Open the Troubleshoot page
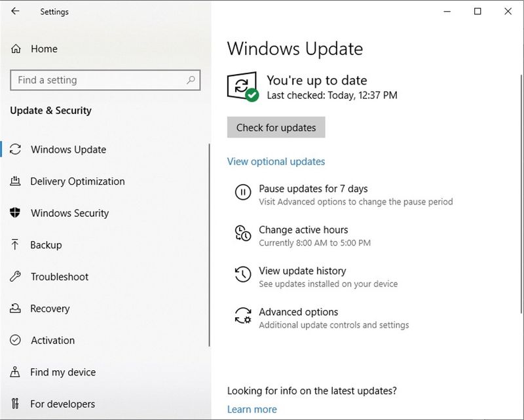The width and height of the screenshot is (524, 420). (x=60, y=277)
